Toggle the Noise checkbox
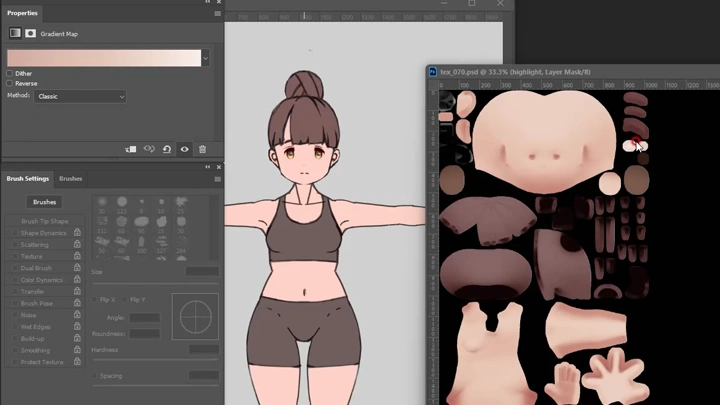This screenshot has width=720, height=405. coord(15,315)
